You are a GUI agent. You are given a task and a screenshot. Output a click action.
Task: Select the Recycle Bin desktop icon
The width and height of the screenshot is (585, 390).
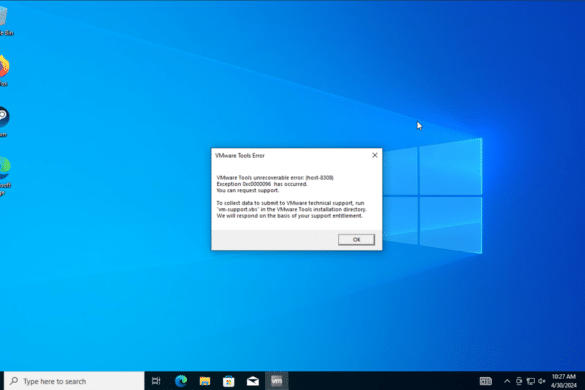5,21
